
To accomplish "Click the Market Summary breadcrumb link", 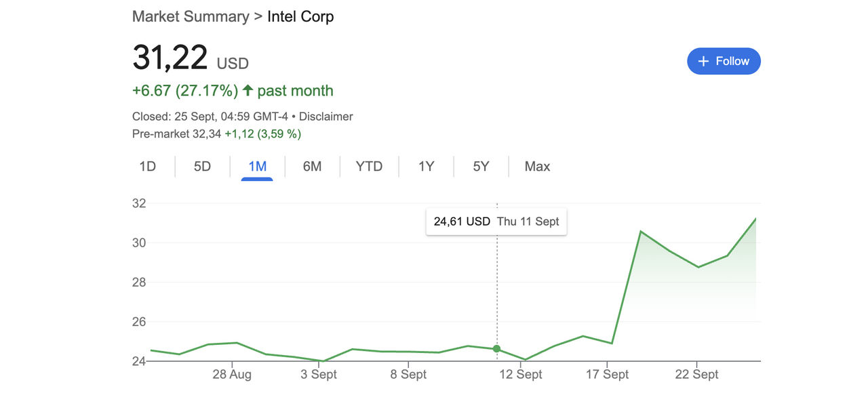I will [x=191, y=17].
